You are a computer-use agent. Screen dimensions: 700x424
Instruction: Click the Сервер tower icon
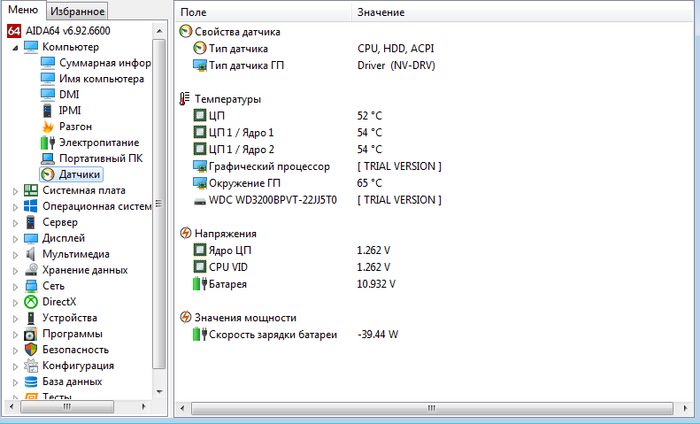click(x=31, y=222)
